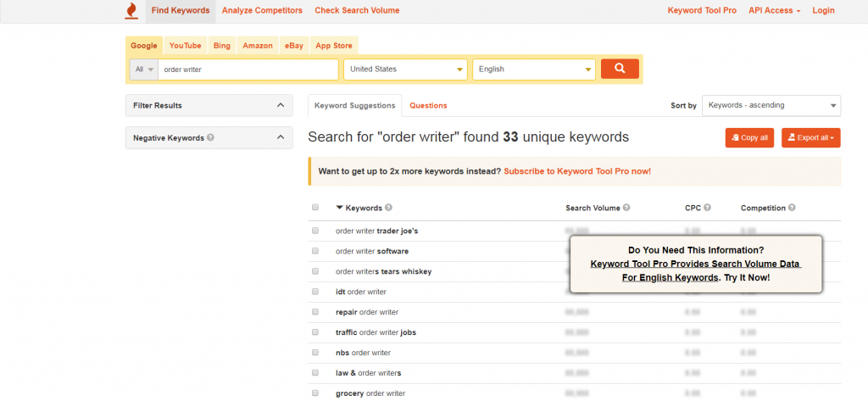Toggle the select-all keywords checkbox
The image size is (868, 401).
[x=315, y=207]
